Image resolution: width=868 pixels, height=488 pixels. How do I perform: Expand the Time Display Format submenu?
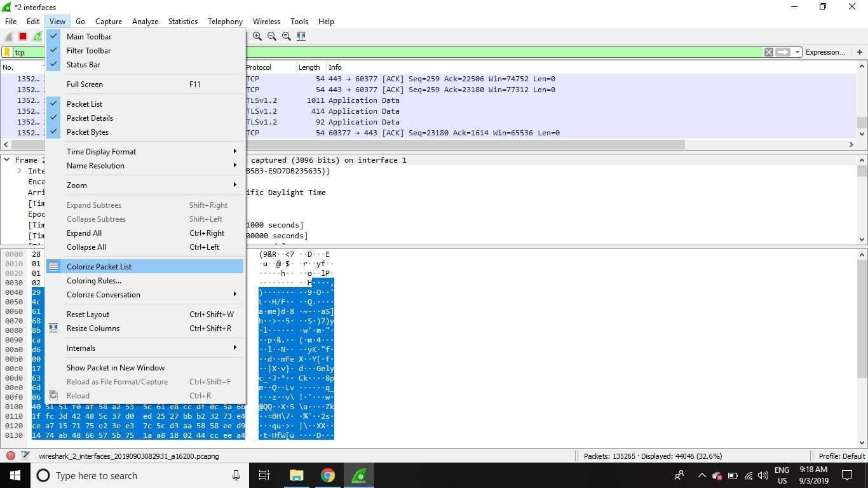(x=102, y=152)
